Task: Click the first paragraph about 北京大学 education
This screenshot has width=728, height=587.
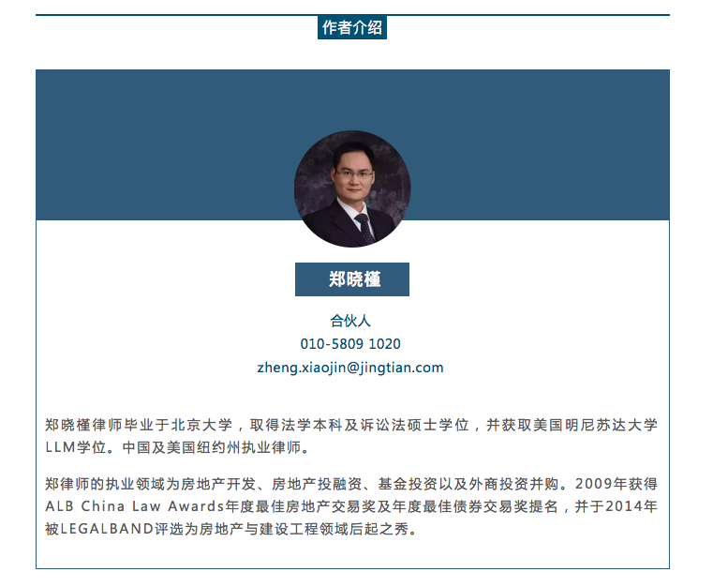Action: coord(351,436)
